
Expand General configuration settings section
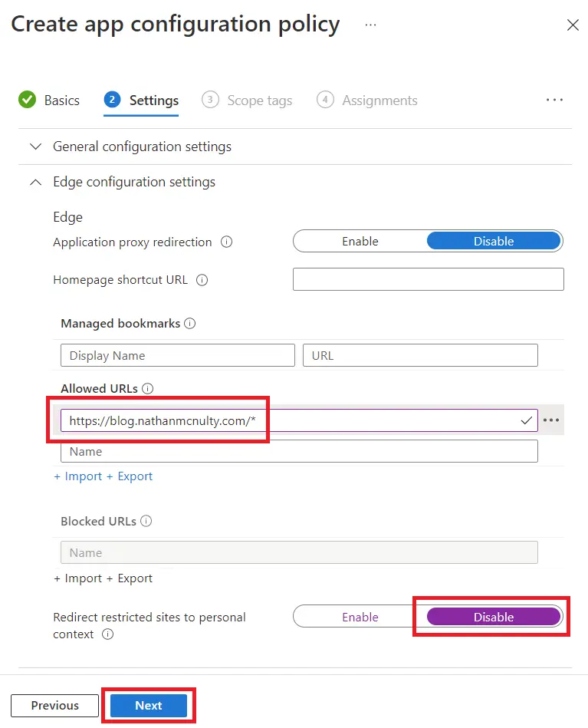pyautogui.click(x=142, y=147)
